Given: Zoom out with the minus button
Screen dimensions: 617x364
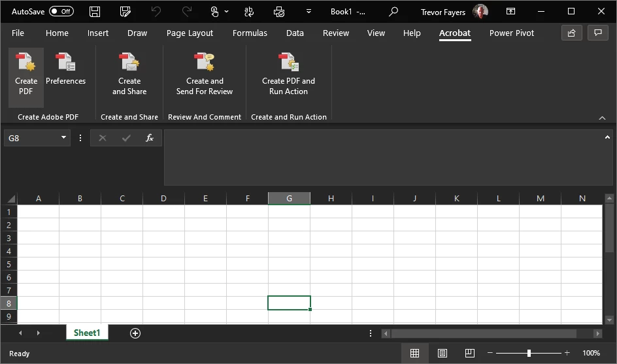Looking at the screenshot, I should click(490, 353).
